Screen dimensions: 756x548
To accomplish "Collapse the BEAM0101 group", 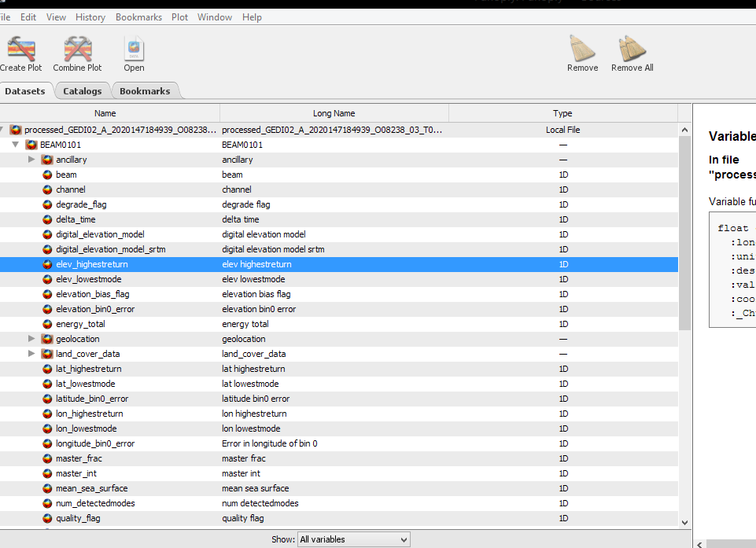I will click(x=16, y=145).
